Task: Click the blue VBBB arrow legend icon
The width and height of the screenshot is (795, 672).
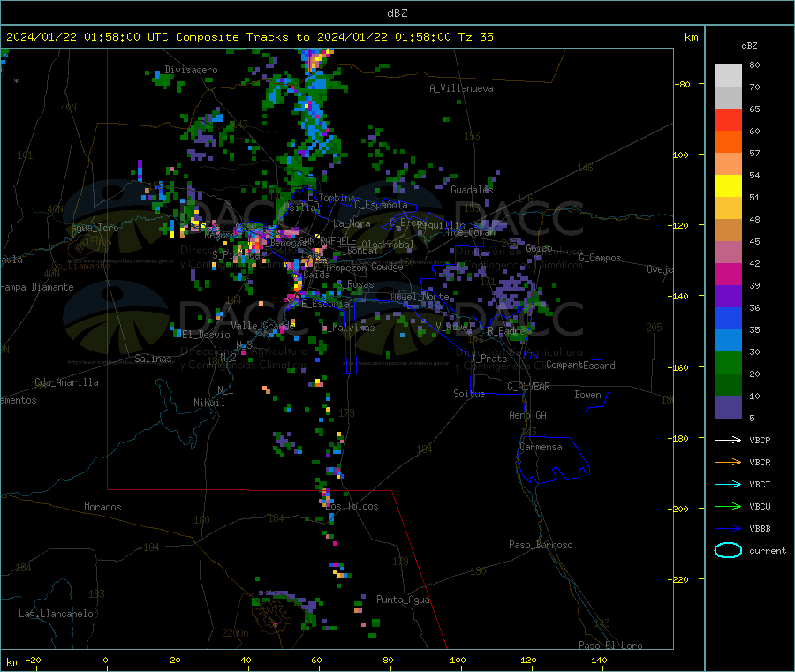Action: coord(728,528)
